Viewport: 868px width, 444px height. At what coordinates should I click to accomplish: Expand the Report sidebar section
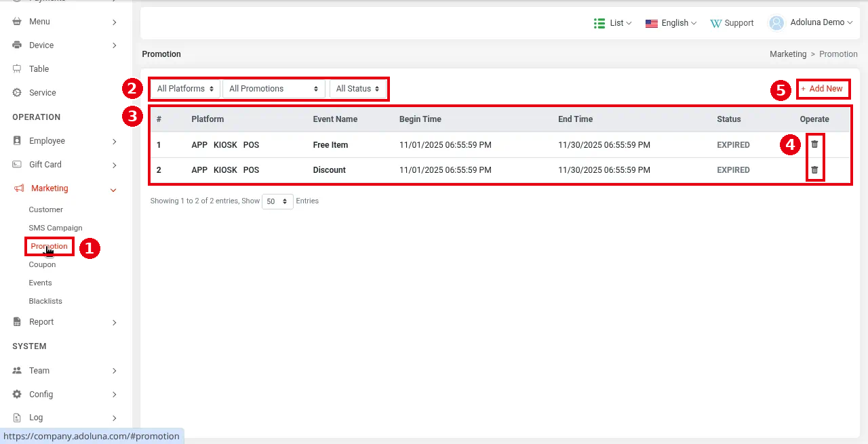point(66,322)
